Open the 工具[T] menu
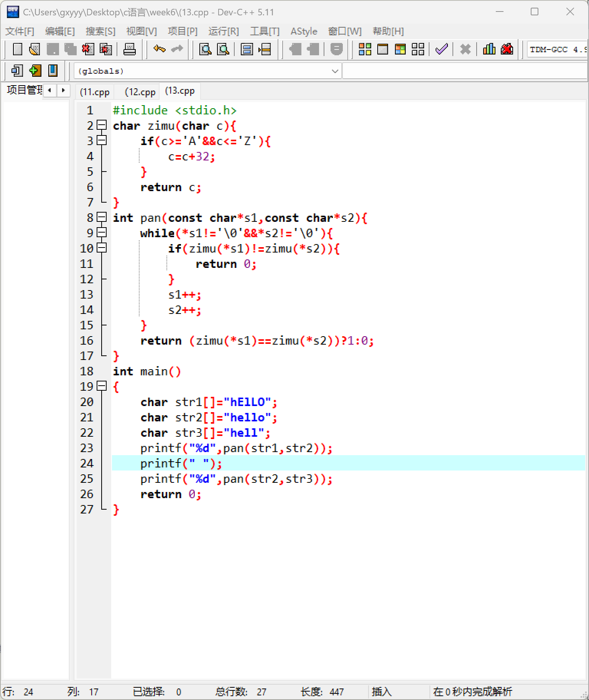Viewport: 589px width, 700px height. (x=265, y=31)
